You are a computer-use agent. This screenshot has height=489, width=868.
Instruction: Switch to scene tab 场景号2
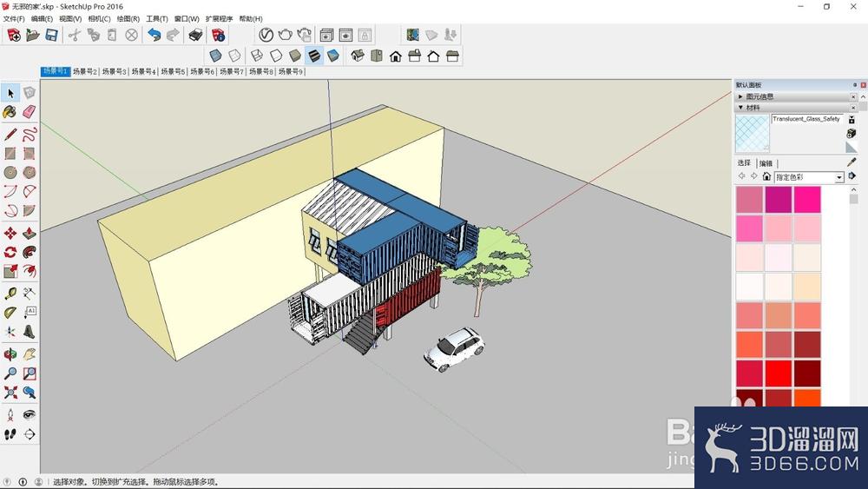(x=85, y=71)
